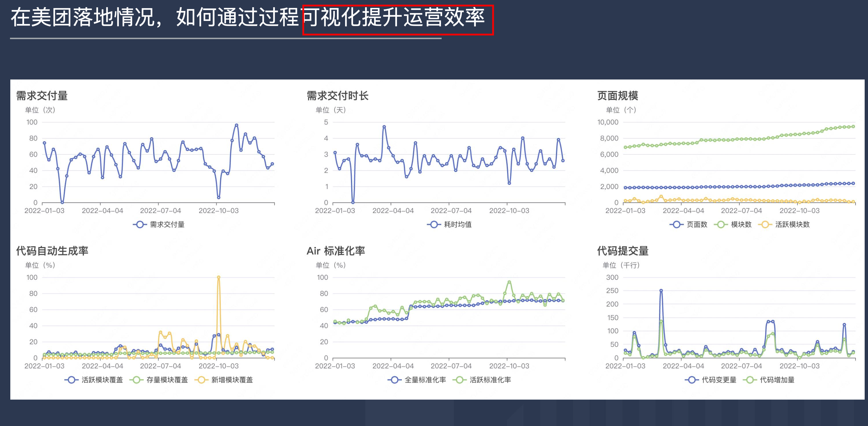Click the last green 模块数 data point
The width and height of the screenshot is (868, 426).
[853, 127]
